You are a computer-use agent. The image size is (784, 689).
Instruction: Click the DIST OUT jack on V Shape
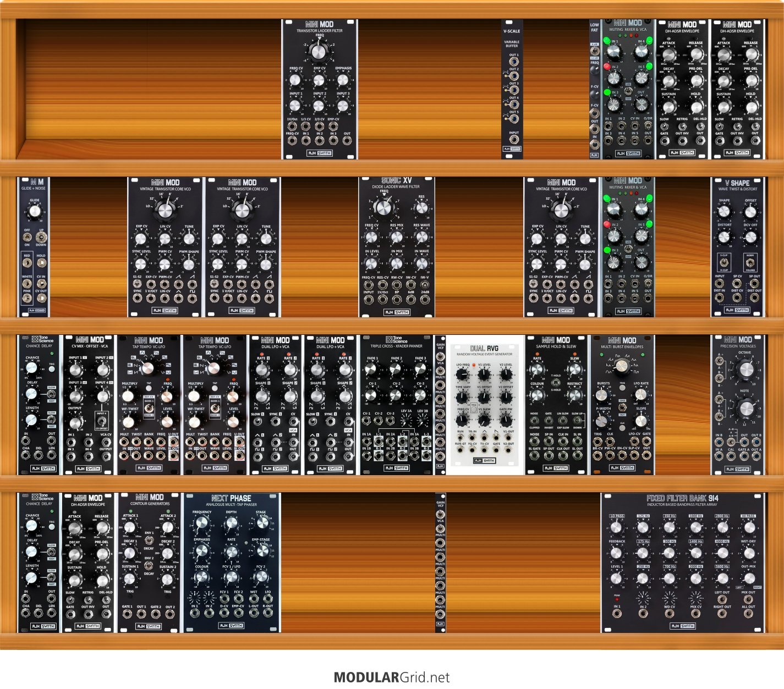click(x=754, y=297)
